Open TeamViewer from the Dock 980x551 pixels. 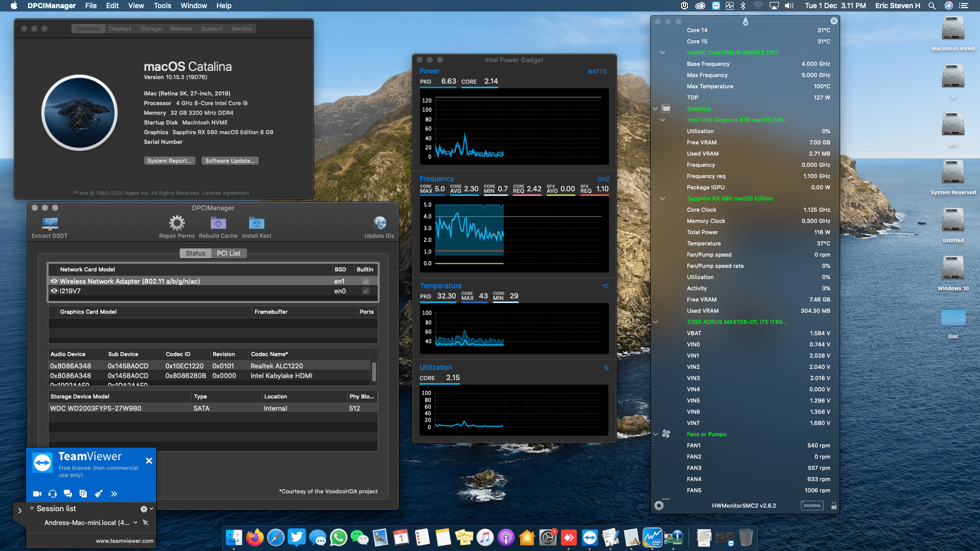click(x=590, y=538)
